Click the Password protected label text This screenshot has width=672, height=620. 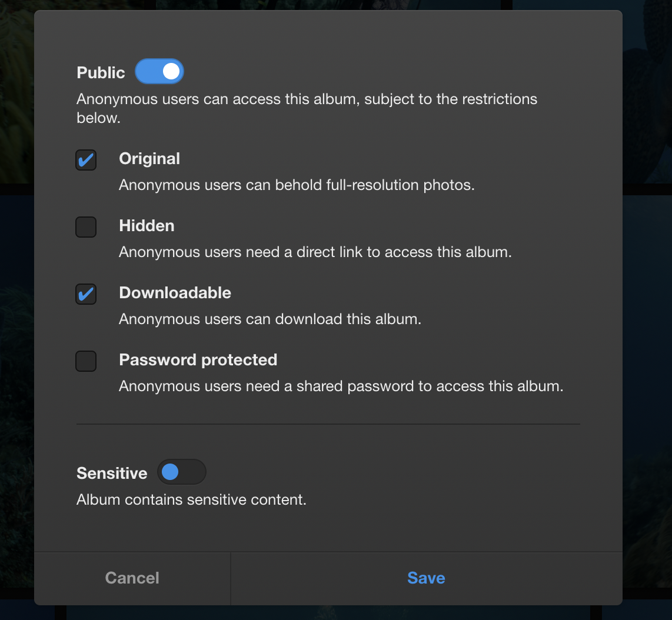point(198,359)
